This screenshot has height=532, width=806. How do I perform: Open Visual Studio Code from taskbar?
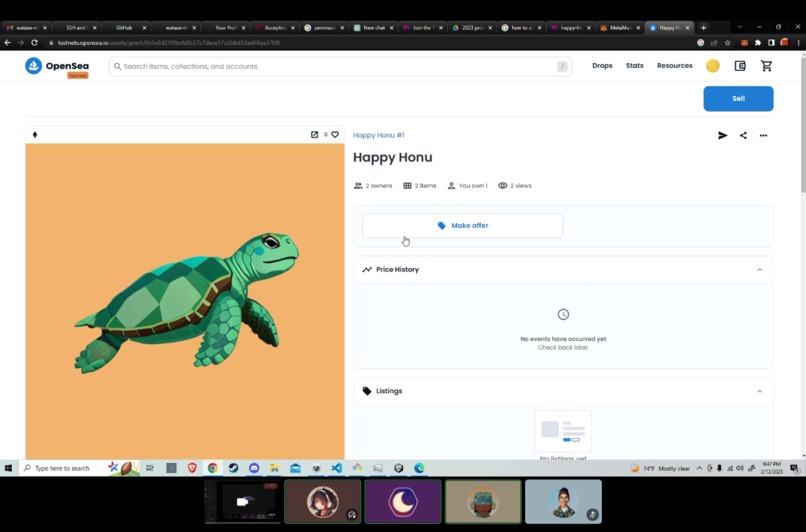(x=337, y=468)
